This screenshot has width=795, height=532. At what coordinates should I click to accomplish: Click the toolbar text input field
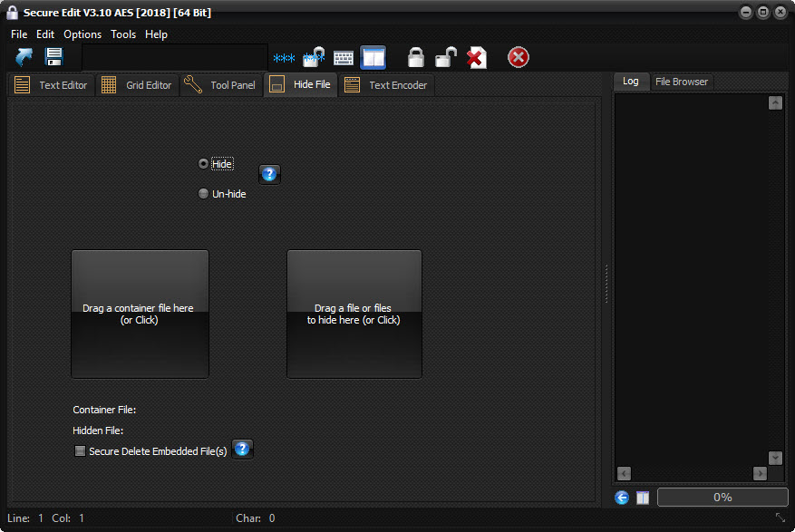[x=175, y=57]
